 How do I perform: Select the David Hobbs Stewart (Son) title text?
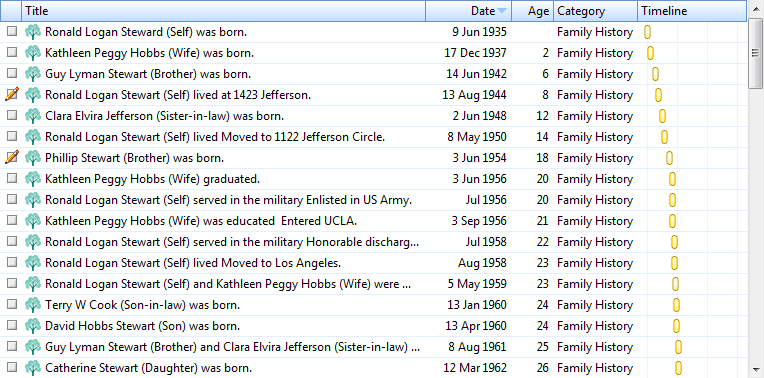(142, 325)
